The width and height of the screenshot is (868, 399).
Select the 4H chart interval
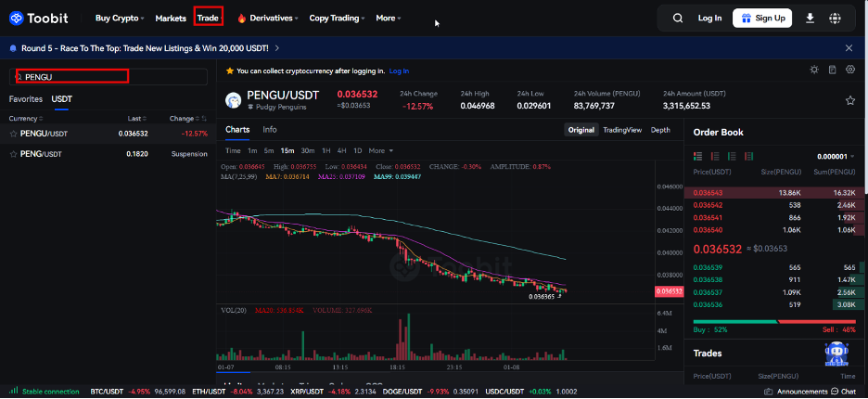point(341,150)
